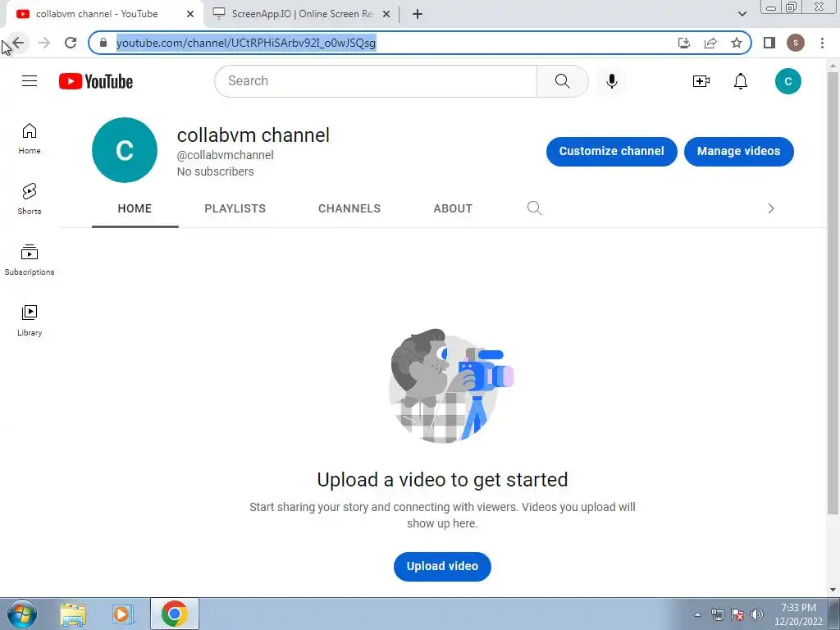Click the Upload a video to get started heading
This screenshot has width=840, height=630.
click(x=442, y=479)
